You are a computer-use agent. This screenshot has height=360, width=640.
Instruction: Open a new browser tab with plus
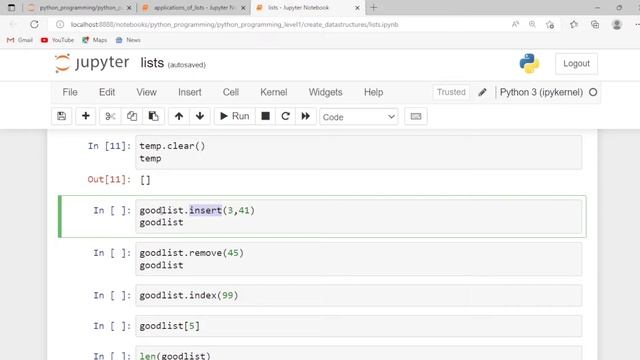coord(373,7)
